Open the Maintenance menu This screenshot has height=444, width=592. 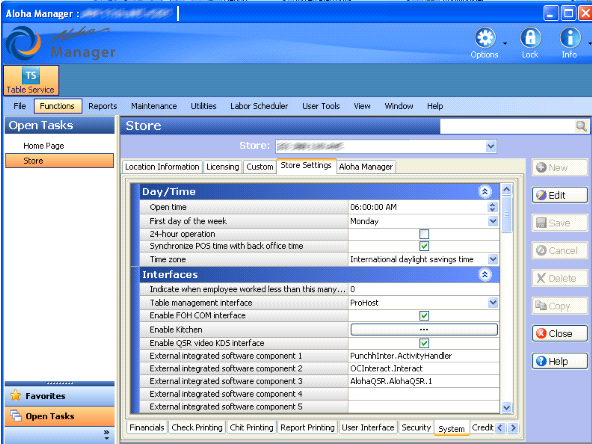(x=154, y=106)
